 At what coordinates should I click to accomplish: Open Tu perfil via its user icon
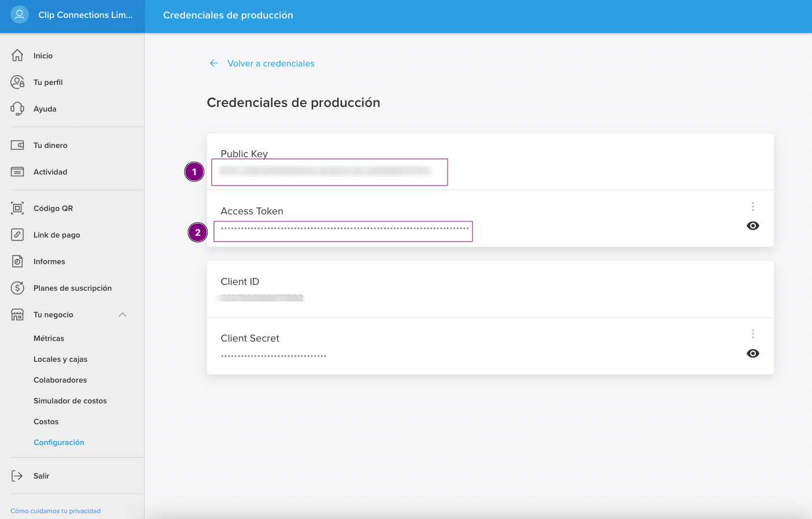17,82
